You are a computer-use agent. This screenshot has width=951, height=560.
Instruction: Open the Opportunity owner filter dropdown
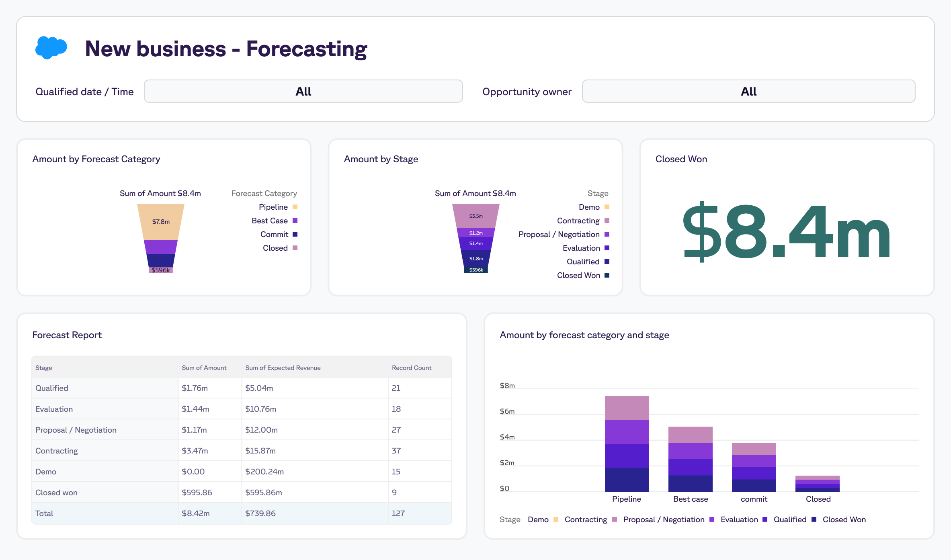point(748,91)
